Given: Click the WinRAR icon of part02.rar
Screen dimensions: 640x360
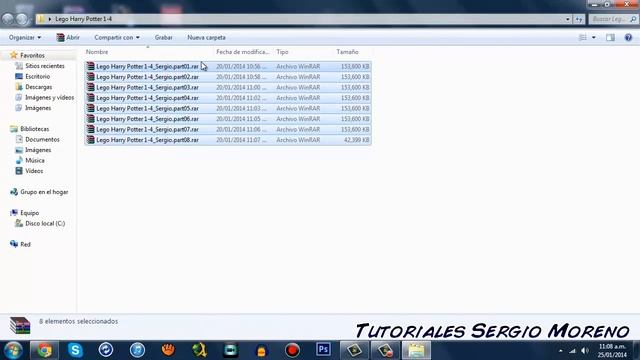Looking at the screenshot, I should 91,77.
